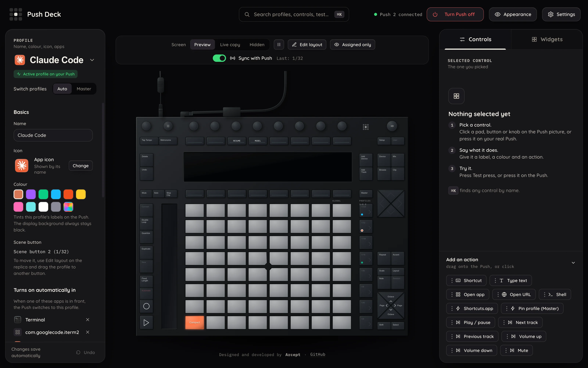
Task: Click the Push Deck logo icon
Action: 16,14
